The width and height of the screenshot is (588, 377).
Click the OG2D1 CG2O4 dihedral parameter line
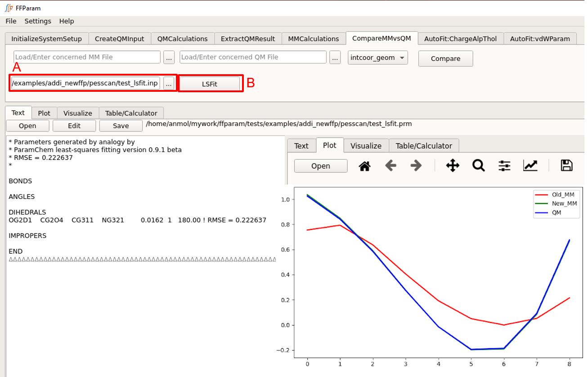coord(137,220)
